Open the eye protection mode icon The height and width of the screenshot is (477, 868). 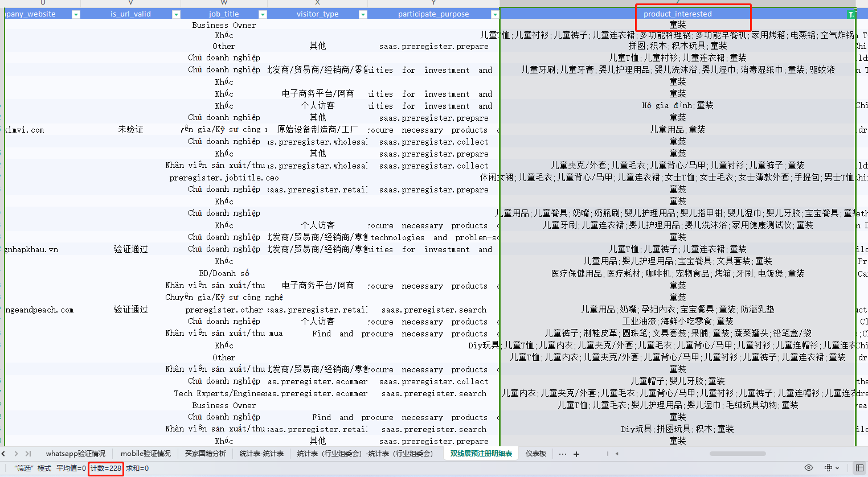808,468
